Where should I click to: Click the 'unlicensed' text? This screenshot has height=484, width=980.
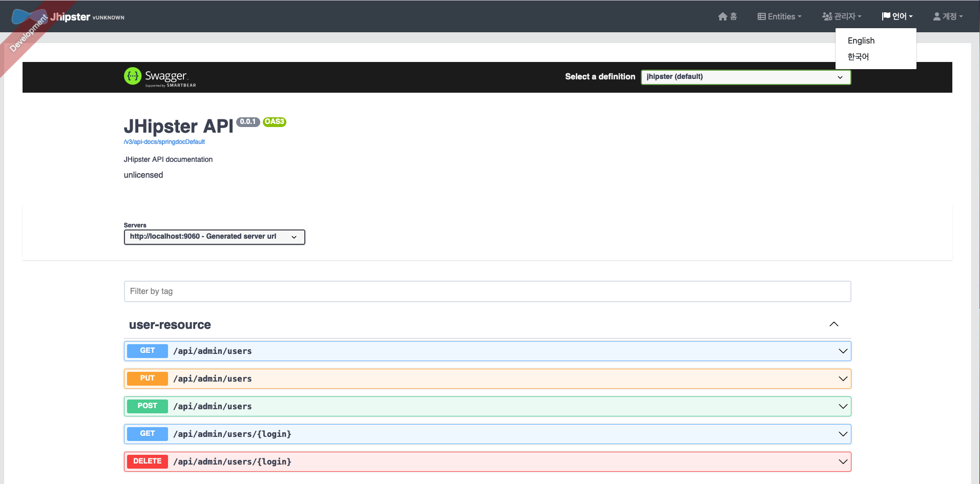143,175
